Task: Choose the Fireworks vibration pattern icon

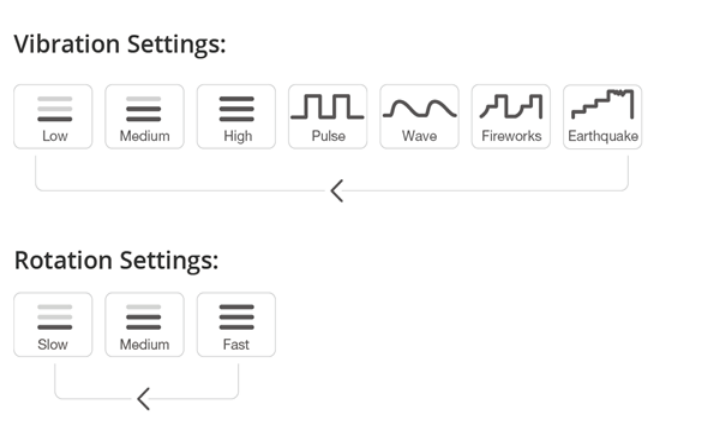Action: click(x=511, y=105)
